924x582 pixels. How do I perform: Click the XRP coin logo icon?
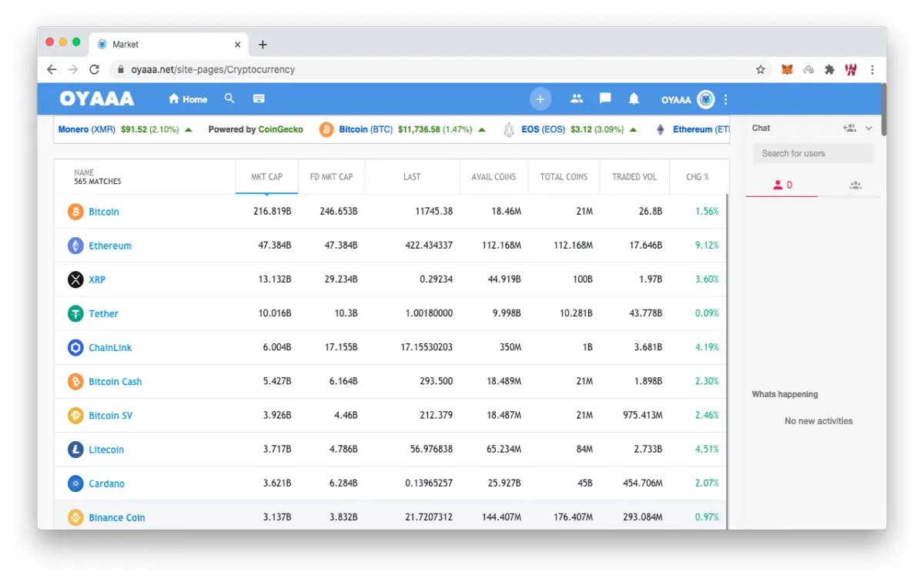coord(75,279)
